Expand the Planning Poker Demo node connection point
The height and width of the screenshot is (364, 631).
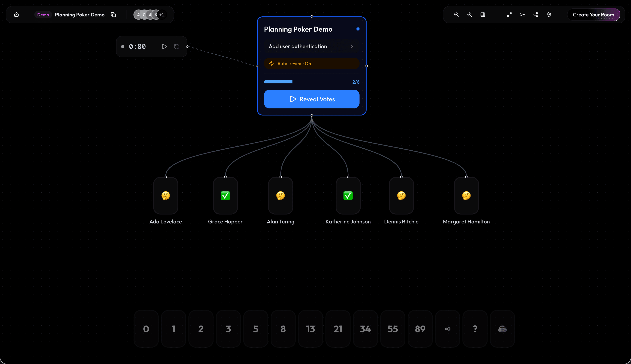pyautogui.click(x=311, y=115)
